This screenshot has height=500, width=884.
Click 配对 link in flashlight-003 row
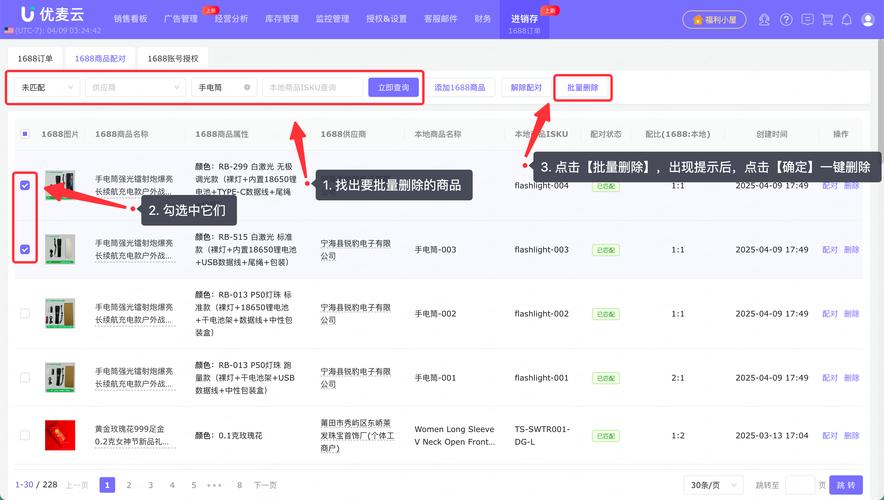(830, 250)
